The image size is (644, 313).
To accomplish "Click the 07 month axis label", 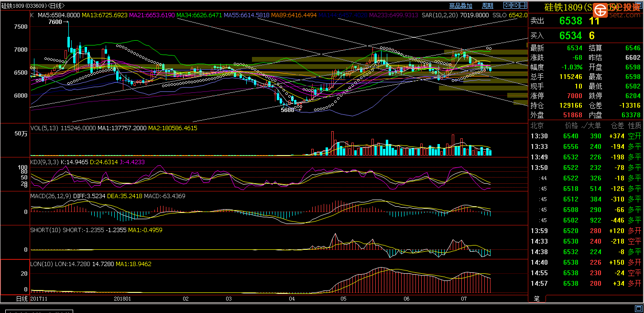I will 464,299.
